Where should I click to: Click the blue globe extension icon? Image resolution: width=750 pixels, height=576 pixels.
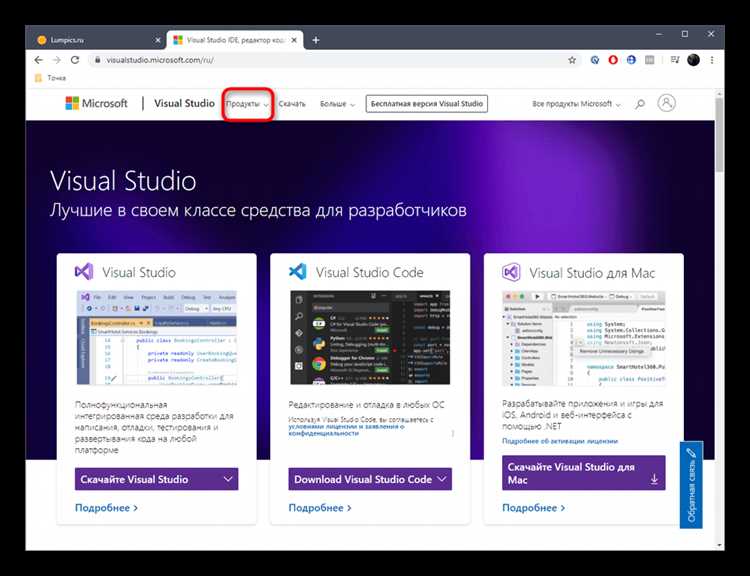click(631, 60)
